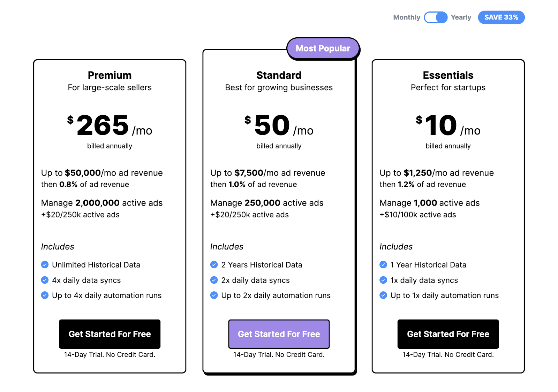Click checkmark beside Up to 4x daily automation runs
The image size is (558, 392).
(45, 295)
